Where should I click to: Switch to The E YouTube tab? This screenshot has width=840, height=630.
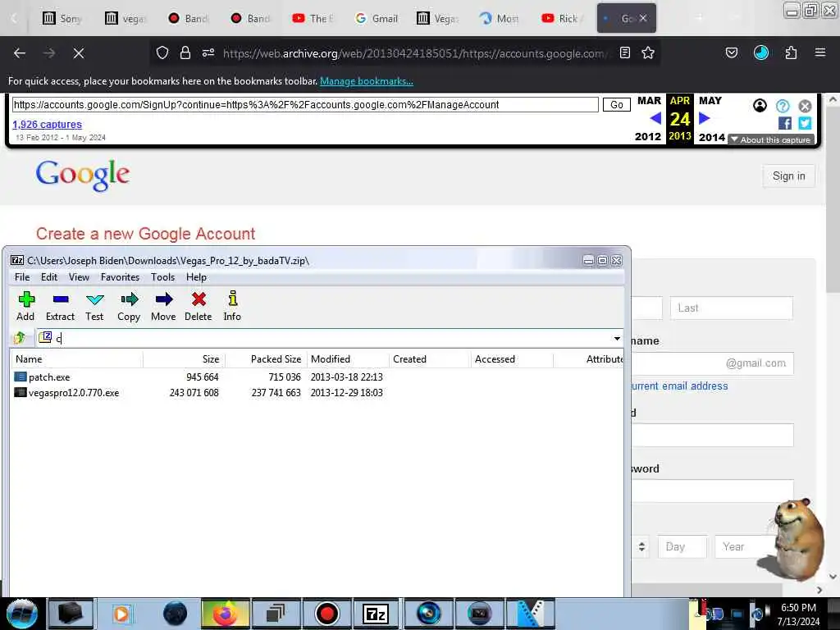[313, 18]
